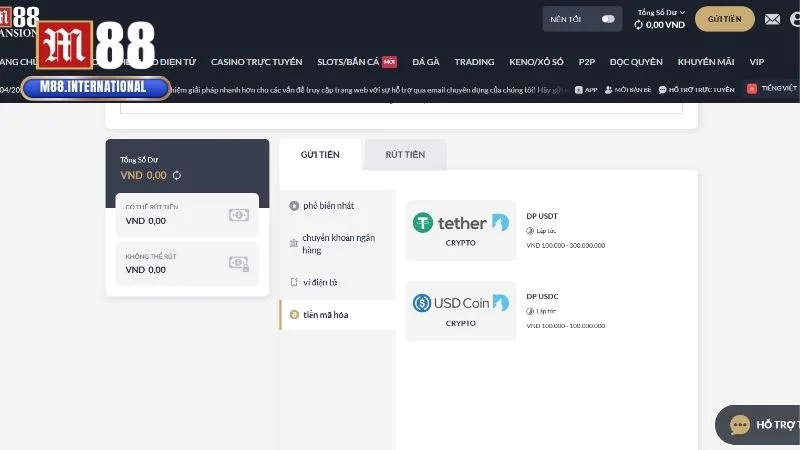Open VIP menu item
The width and height of the screenshot is (800, 450).
click(757, 62)
